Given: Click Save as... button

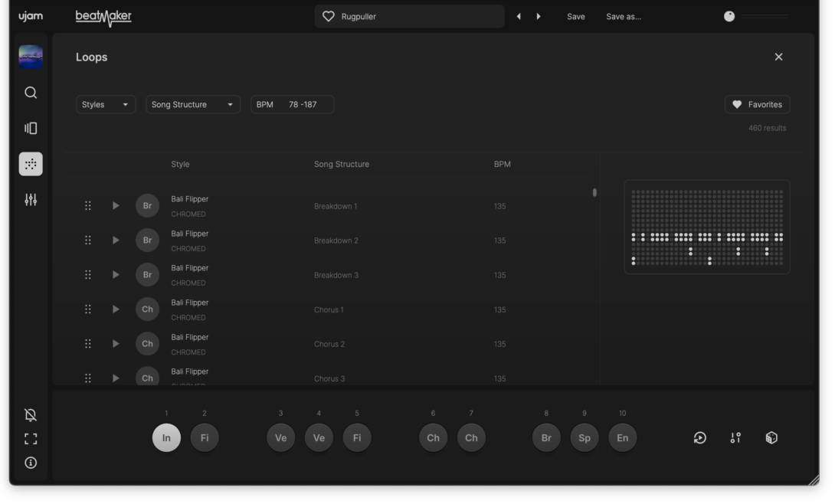Looking at the screenshot, I should tap(624, 16).
